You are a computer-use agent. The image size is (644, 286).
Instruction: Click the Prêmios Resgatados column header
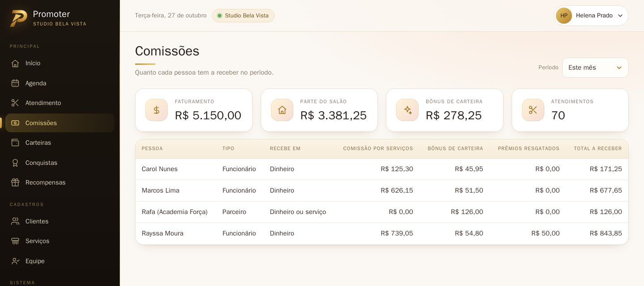[529, 148]
